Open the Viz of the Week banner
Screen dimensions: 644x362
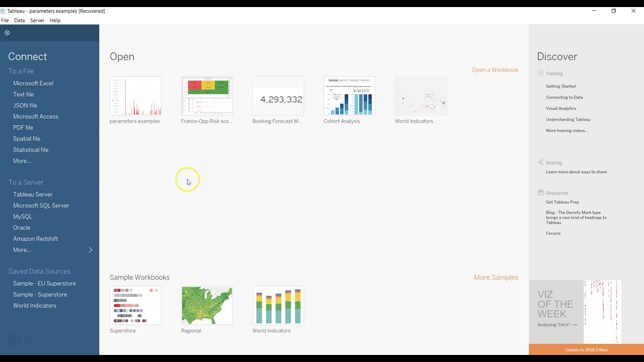[x=575, y=312]
